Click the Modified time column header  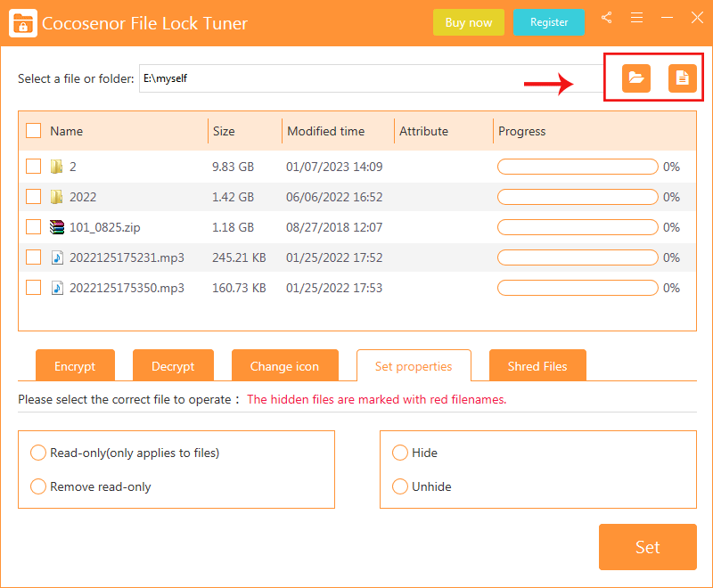point(326,131)
